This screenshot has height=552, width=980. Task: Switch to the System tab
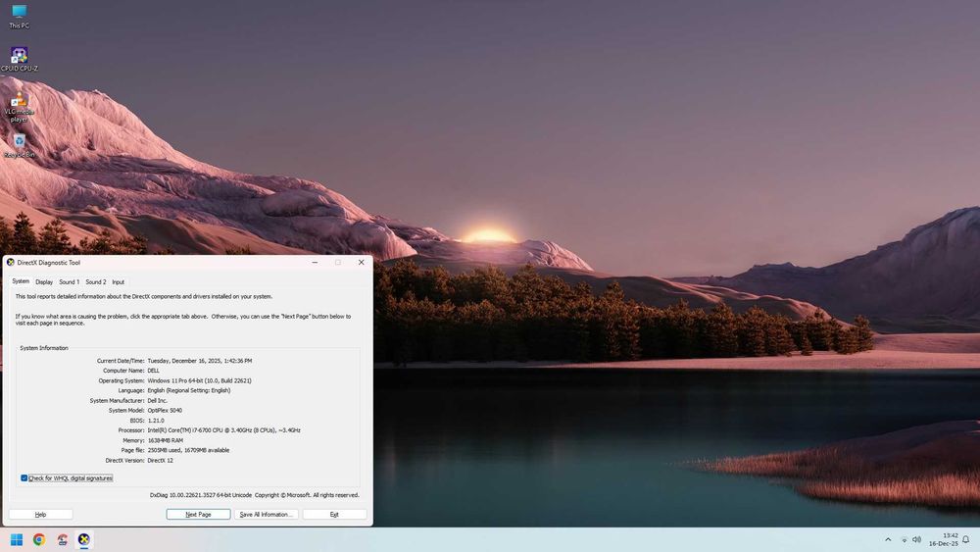point(21,281)
